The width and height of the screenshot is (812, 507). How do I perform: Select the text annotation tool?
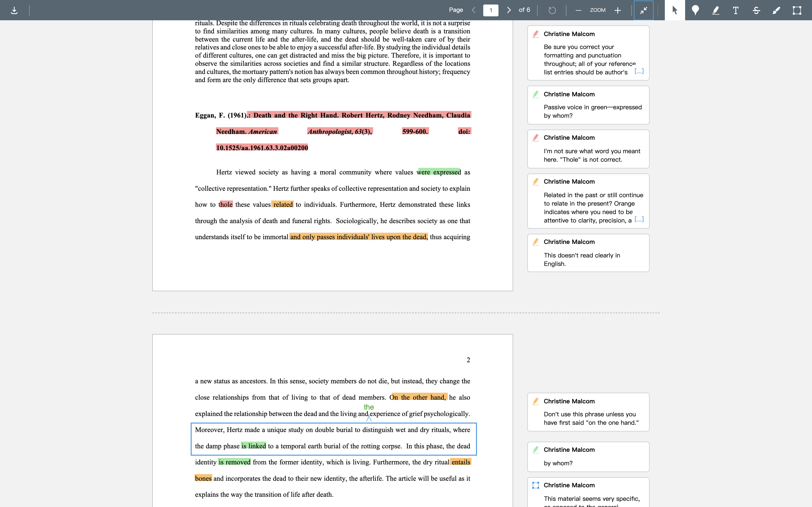tap(736, 10)
